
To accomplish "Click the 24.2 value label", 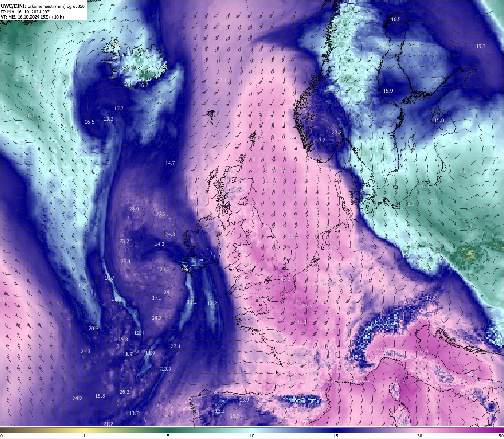I will click(x=77, y=398).
